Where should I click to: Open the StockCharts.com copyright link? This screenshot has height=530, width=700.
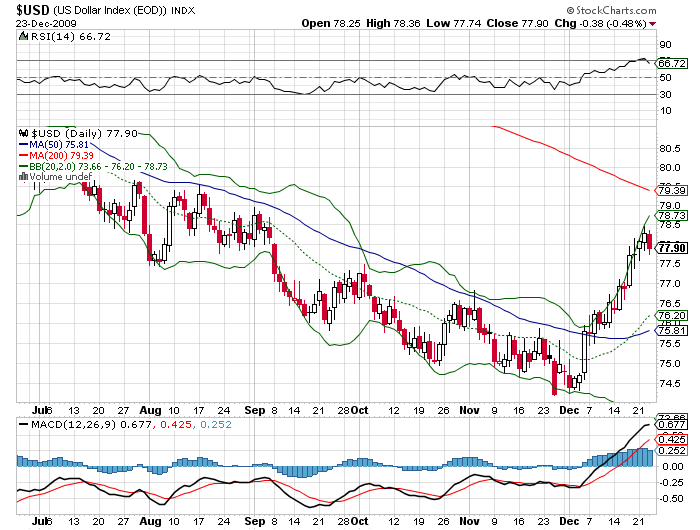point(611,10)
